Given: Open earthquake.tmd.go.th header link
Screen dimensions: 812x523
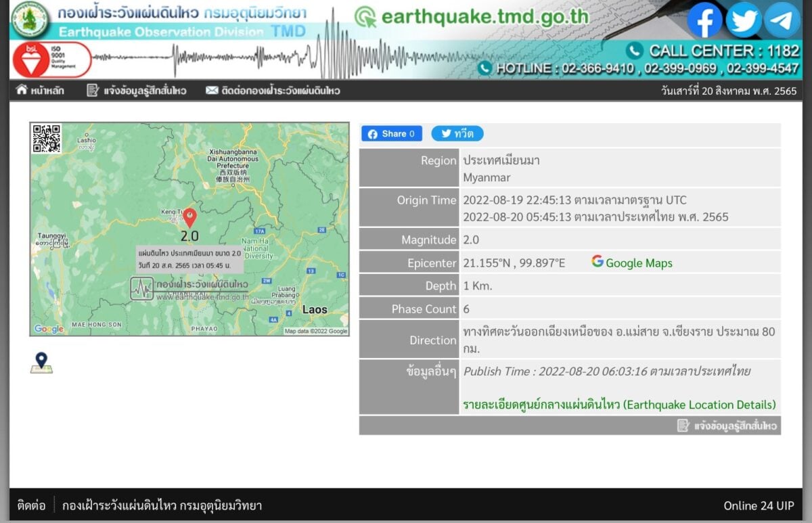Looking at the screenshot, I should click(x=474, y=17).
